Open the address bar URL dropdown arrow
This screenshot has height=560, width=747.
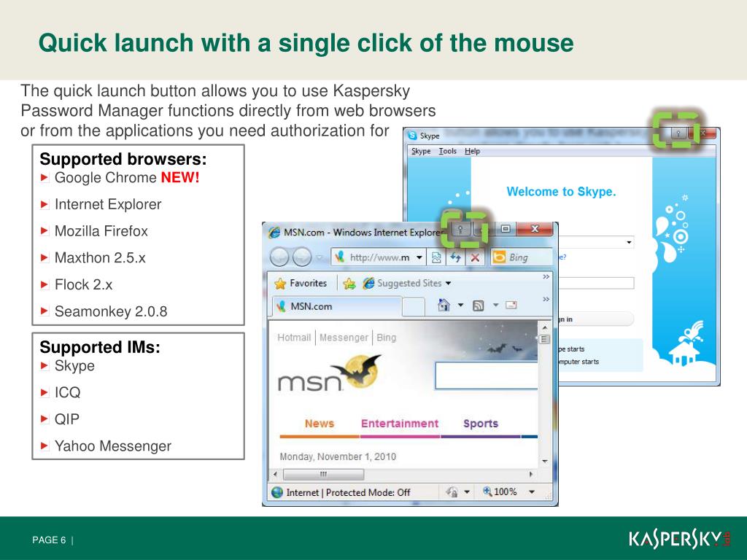pos(419,257)
